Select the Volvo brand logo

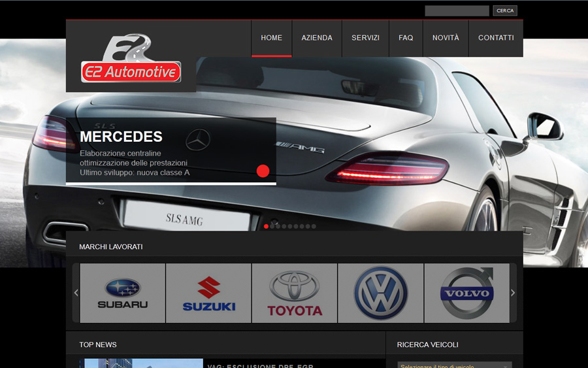tap(467, 293)
